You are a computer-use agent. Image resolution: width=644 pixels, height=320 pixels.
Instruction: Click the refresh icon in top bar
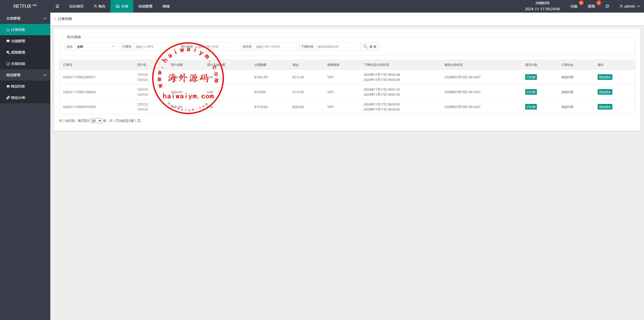(607, 6)
